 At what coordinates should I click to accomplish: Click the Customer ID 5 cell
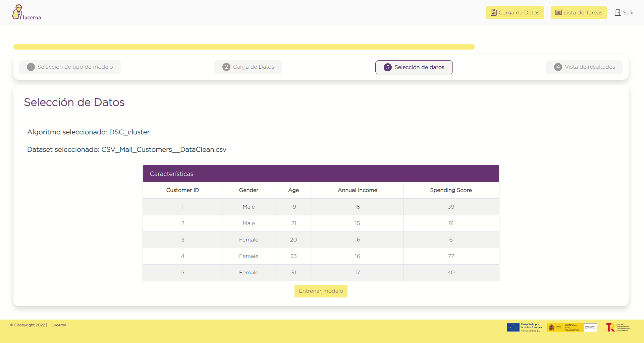[182, 273]
